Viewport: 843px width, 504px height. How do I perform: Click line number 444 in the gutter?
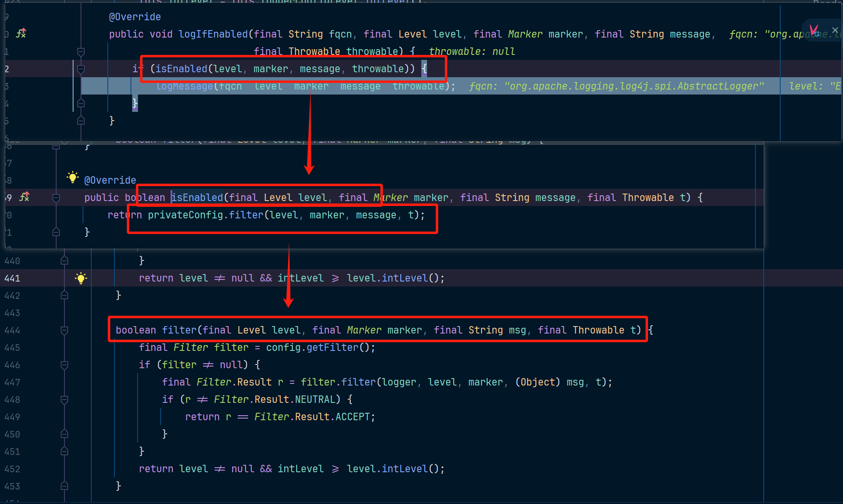pyautogui.click(x=12, y=330)
